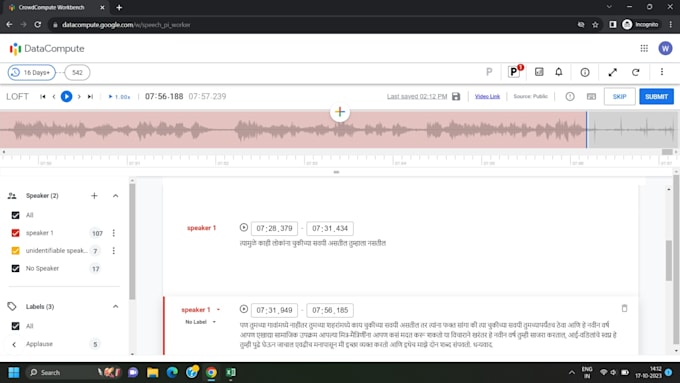Viewport: 680px width, 383px height.
Task: Click the sidebar vertical scrollbar
Action: click(132, 241)
